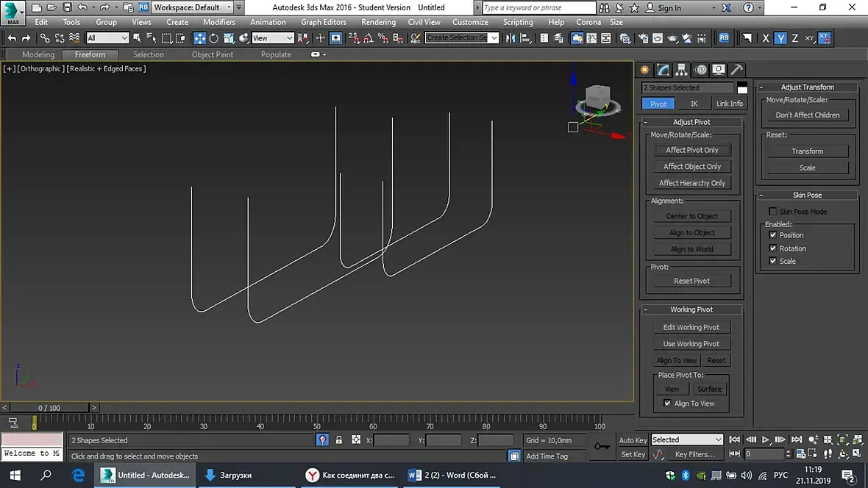
Task: Open the Modify panel icon
Action: [x=664, y=70]
